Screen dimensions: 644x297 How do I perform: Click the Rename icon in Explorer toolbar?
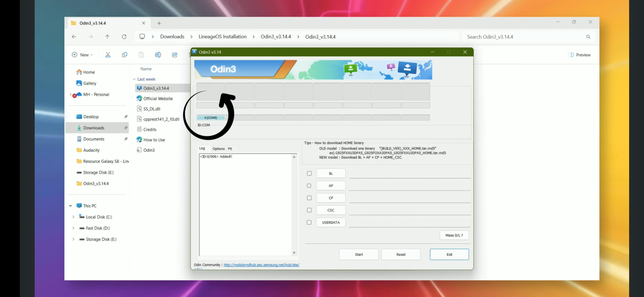pos(158,55)
